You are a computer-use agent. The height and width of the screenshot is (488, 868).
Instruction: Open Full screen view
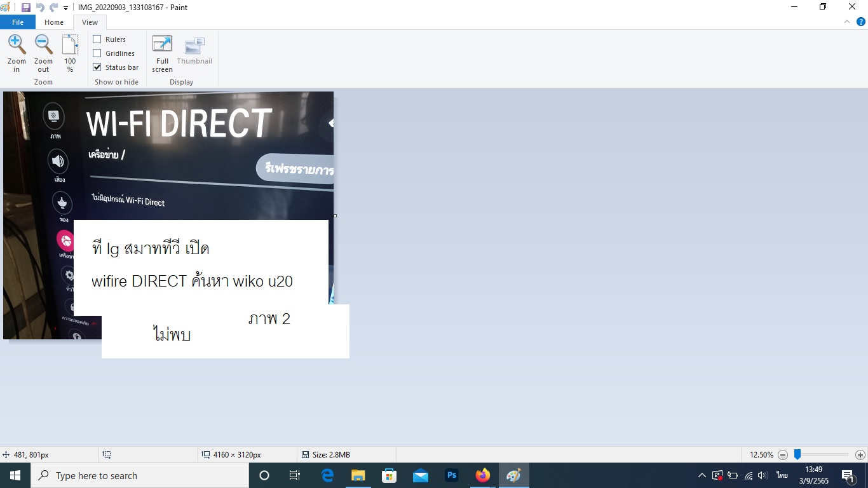tap(162, 53)
